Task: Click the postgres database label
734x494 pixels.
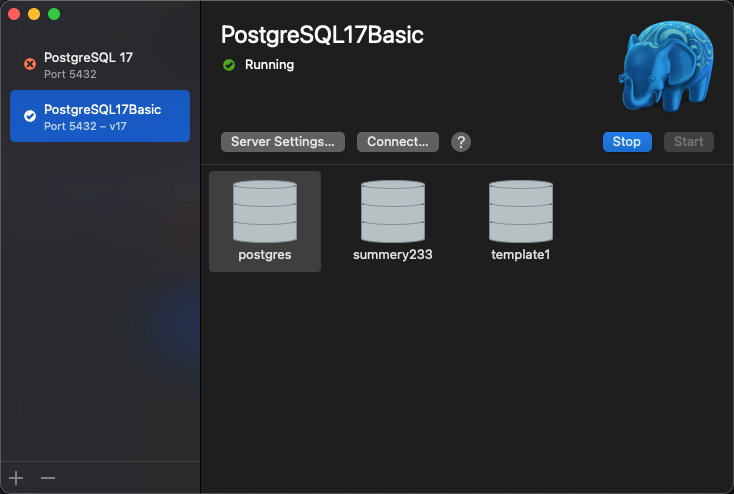Action: tap(264, 255)
